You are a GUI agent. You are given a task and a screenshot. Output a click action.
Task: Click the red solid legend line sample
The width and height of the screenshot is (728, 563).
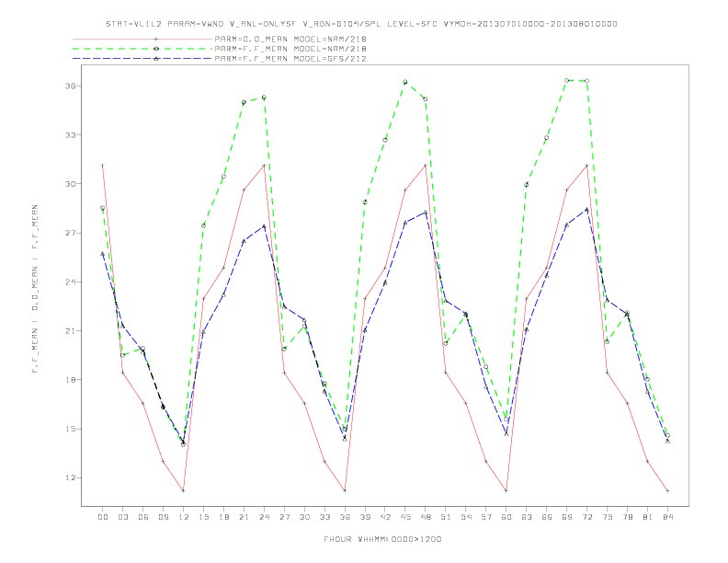(x=142, y=39)
